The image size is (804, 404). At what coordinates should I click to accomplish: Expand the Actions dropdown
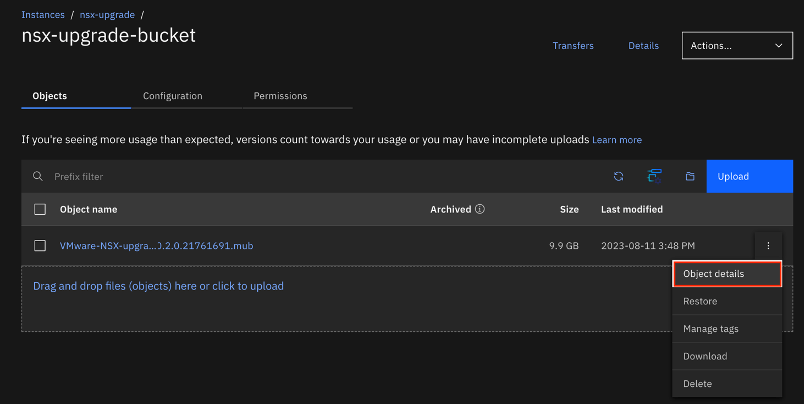737,46
